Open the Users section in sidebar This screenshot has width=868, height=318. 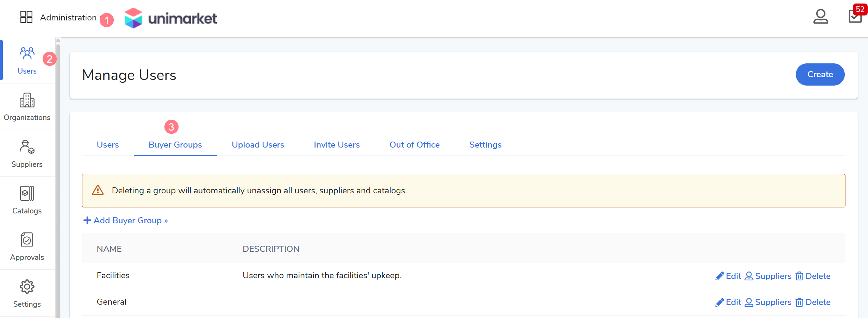click(x=27, y=61)
